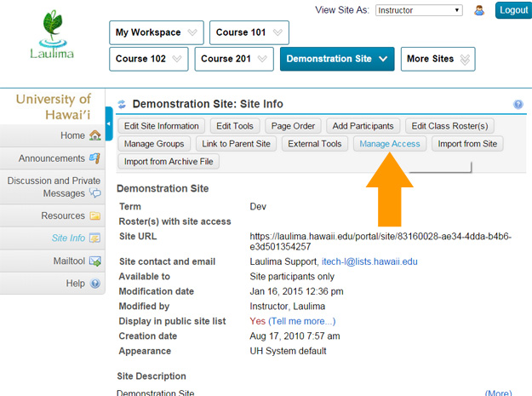Image resolution: width=532 pixels, height=396 pixels.
Task: Click the Announcements flag icon
Action: pos(94,158)
